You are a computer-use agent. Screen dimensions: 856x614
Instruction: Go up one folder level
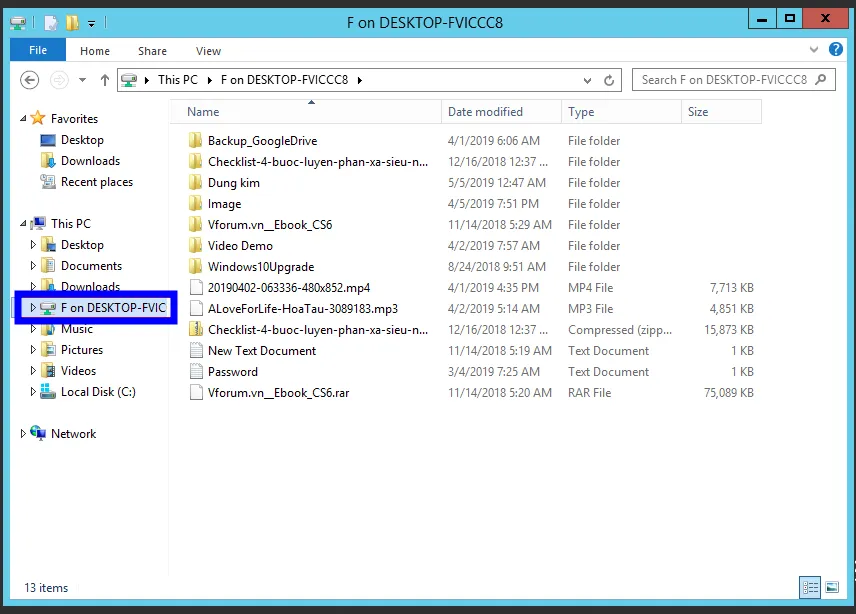click(105, 80)
